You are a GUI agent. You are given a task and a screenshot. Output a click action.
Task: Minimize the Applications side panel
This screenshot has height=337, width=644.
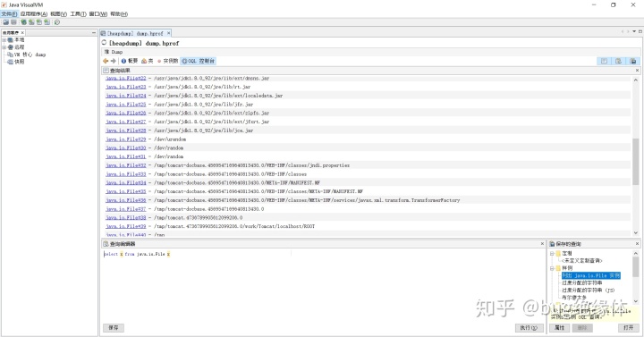tap(94, 32)
